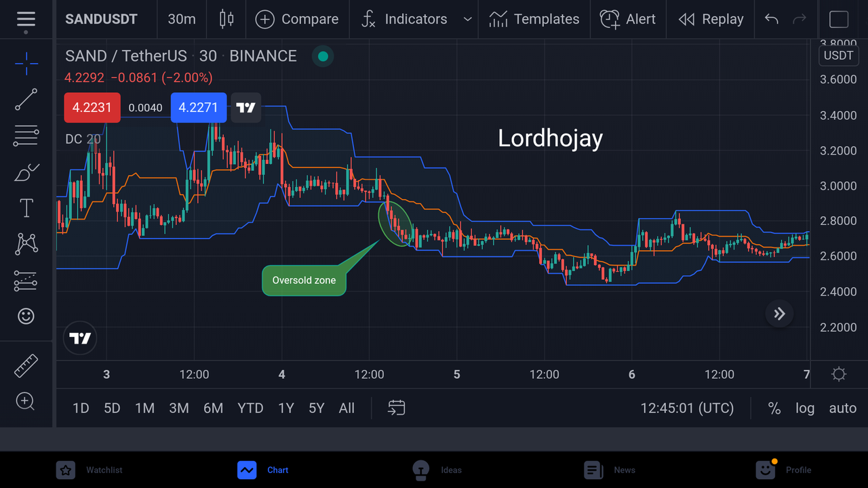868x488 pixels.
Task: Open the Profile tab
Action: (x=783, y=470)
